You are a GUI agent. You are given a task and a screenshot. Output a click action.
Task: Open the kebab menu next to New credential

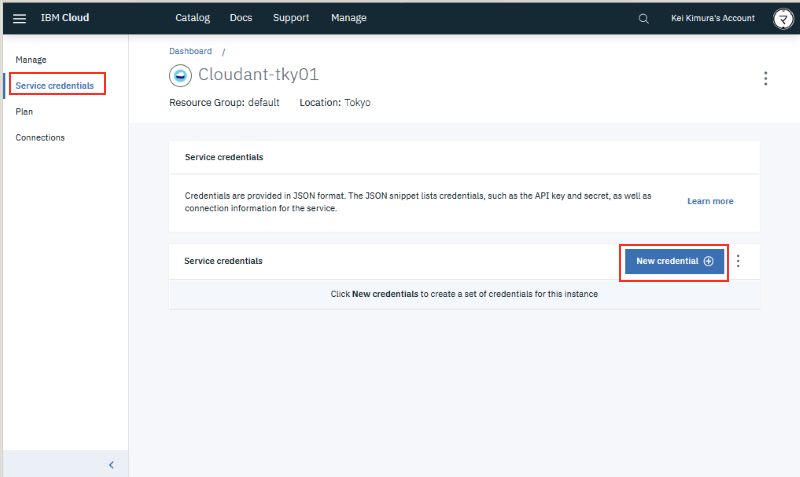tap(738, 261)
